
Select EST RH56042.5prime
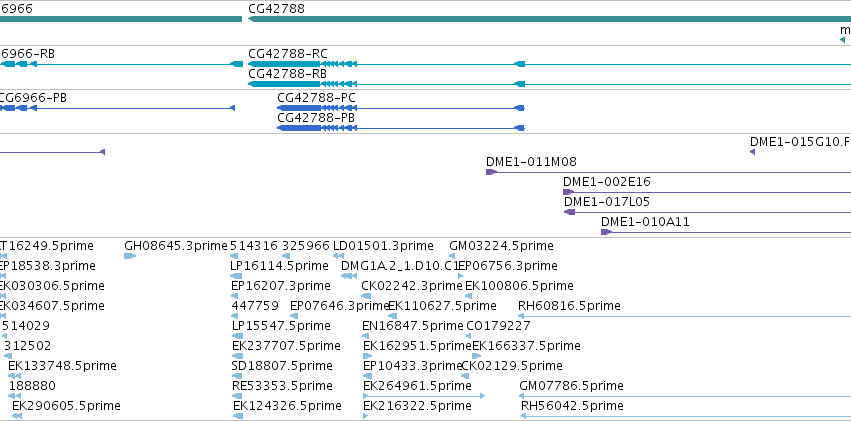pos(573,406)
